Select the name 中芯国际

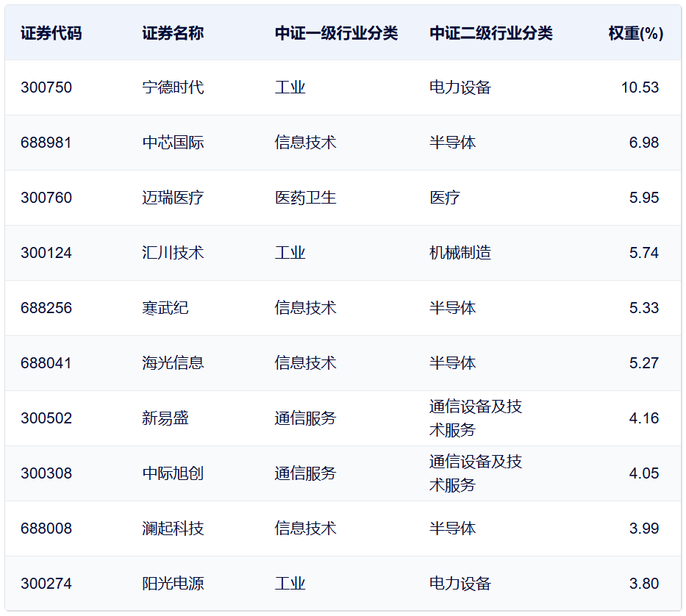173,143
